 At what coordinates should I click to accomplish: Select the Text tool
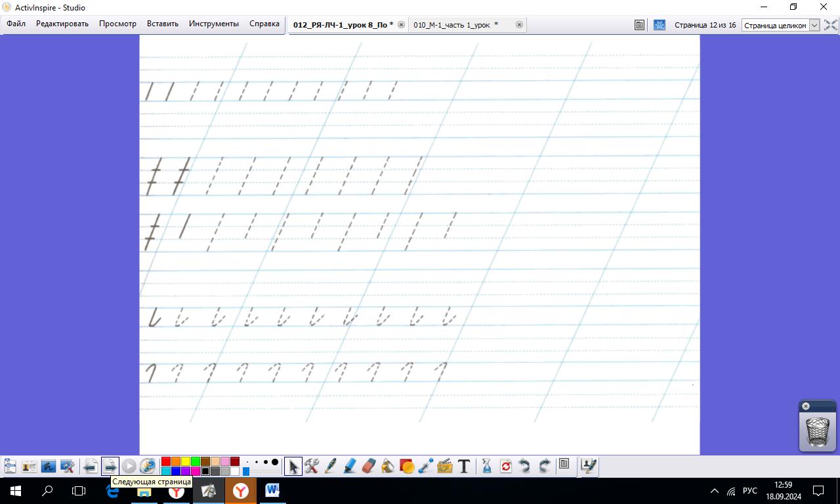(464, 466)
